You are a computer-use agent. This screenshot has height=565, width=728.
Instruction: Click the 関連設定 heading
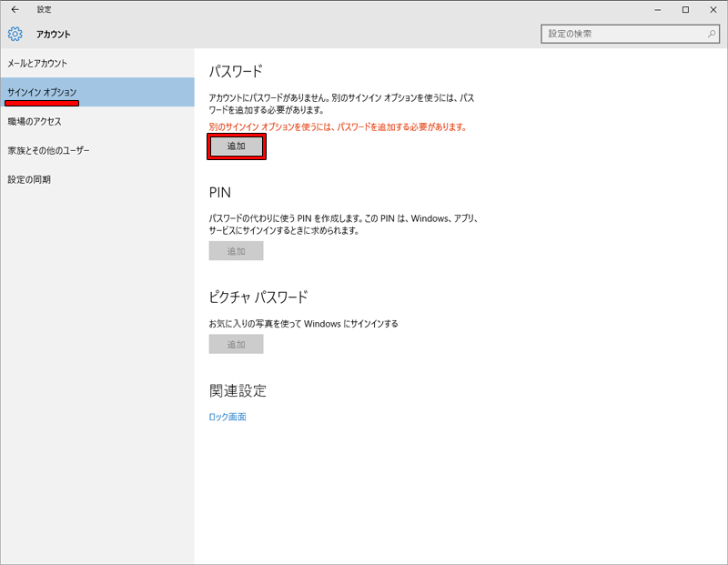[238, 390]
